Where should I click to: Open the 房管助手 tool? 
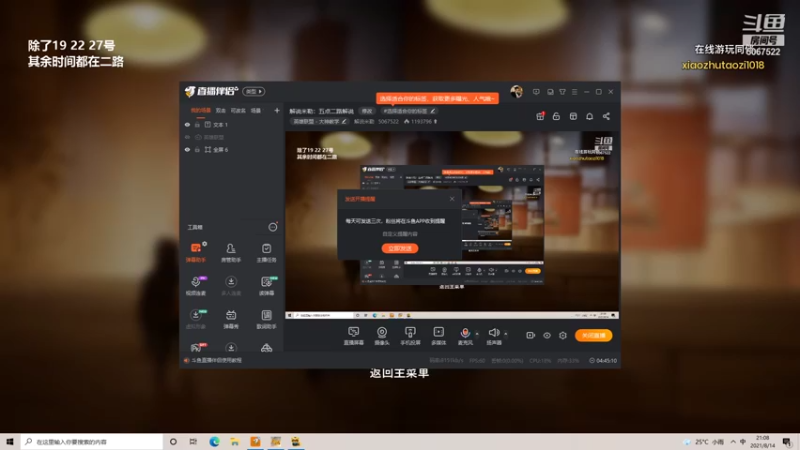231,252
